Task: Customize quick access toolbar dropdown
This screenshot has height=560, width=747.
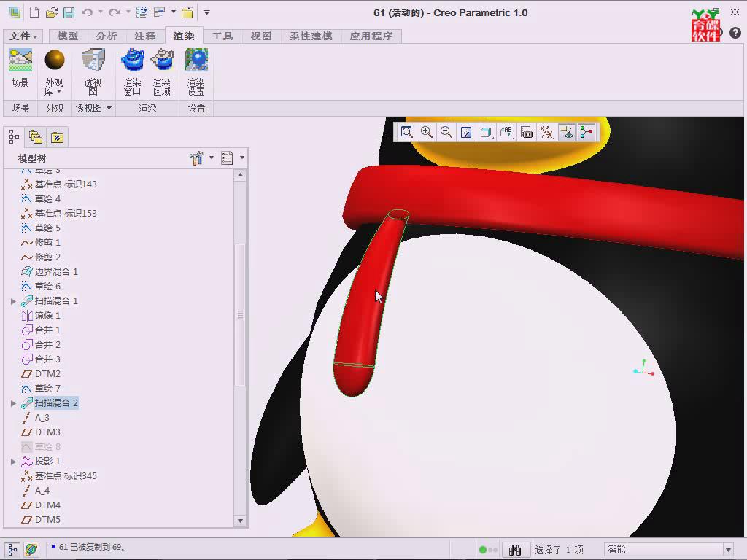Action: coord(206,12)
